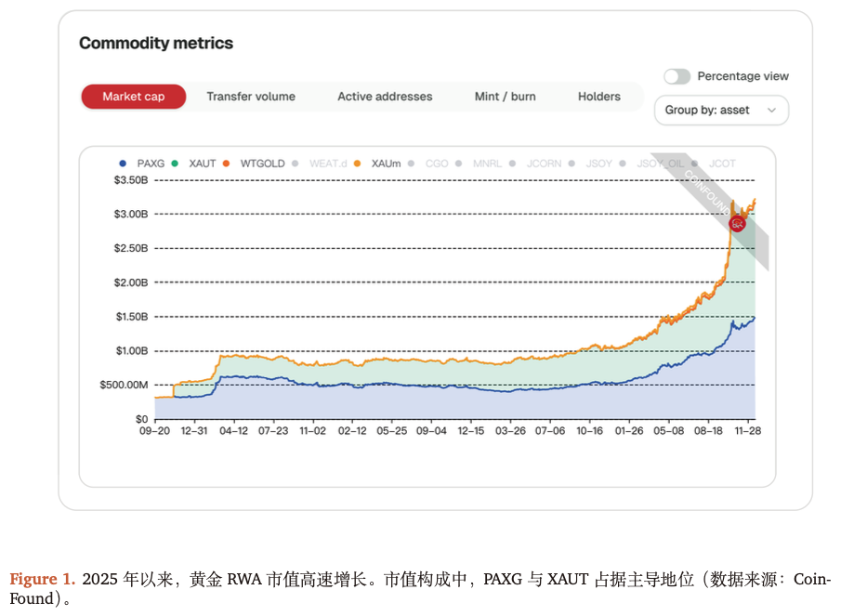Switch to the Transfer volume tab
The image size is (841, 616).
[x=251, y=96]
